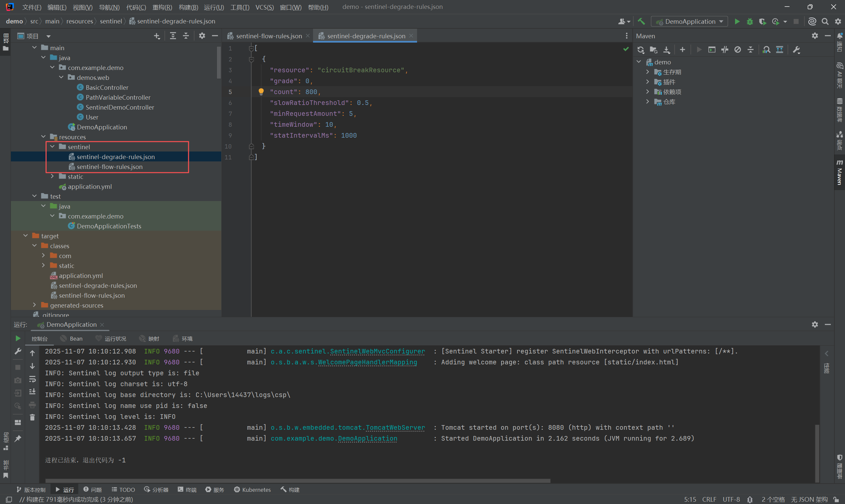Open the SentinelWebMvcConfigurer link in the console

coord(377,352)
